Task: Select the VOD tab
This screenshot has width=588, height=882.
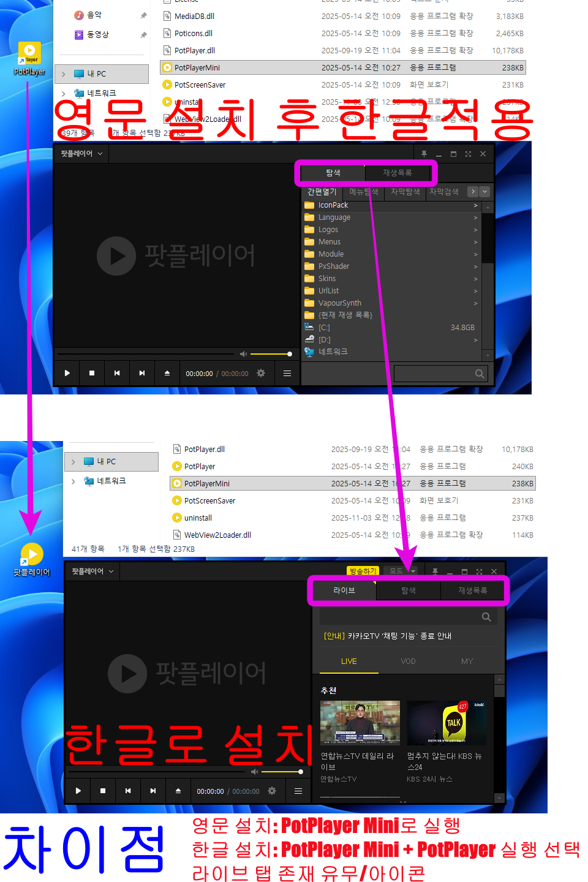Action: click(408, 661)
